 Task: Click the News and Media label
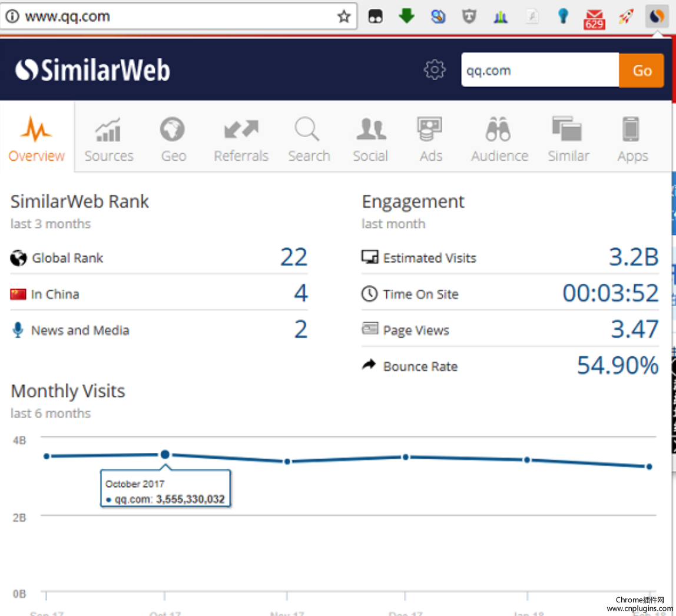[80, 330]
